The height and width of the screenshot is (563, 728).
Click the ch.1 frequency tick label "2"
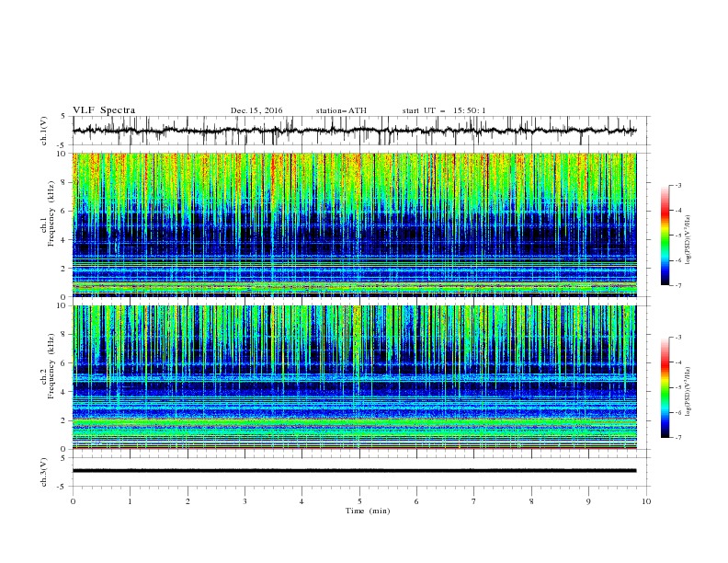tap(64, 269)
